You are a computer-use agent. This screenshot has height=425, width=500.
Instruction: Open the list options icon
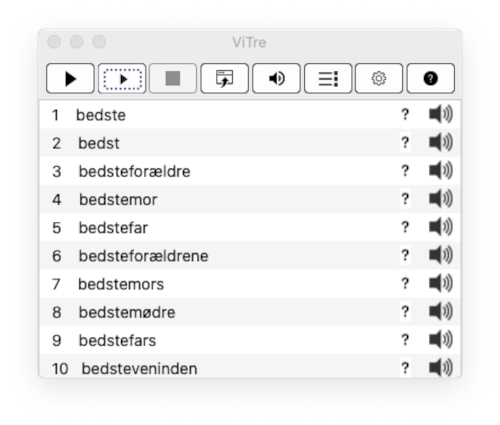click(328, 79)
